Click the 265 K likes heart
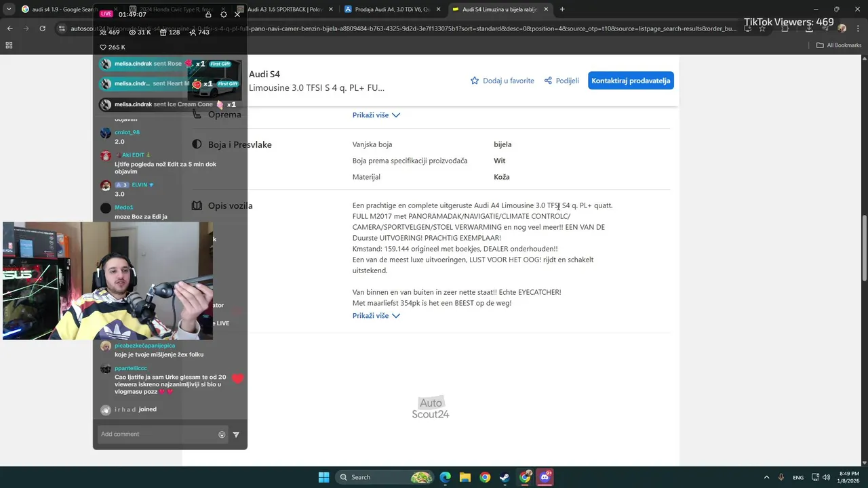868x488 pixels. pos(103,47)
